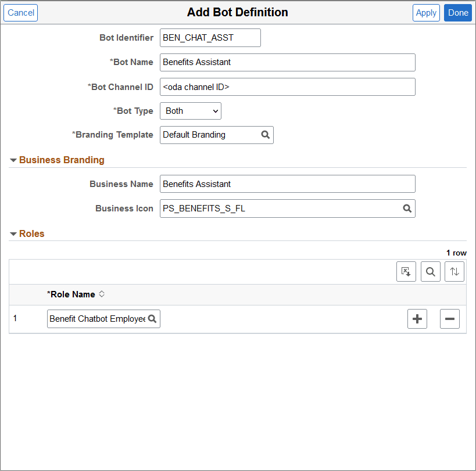The image size is (476, 471).
Task: Click the Done button
Action: point(457,12)
